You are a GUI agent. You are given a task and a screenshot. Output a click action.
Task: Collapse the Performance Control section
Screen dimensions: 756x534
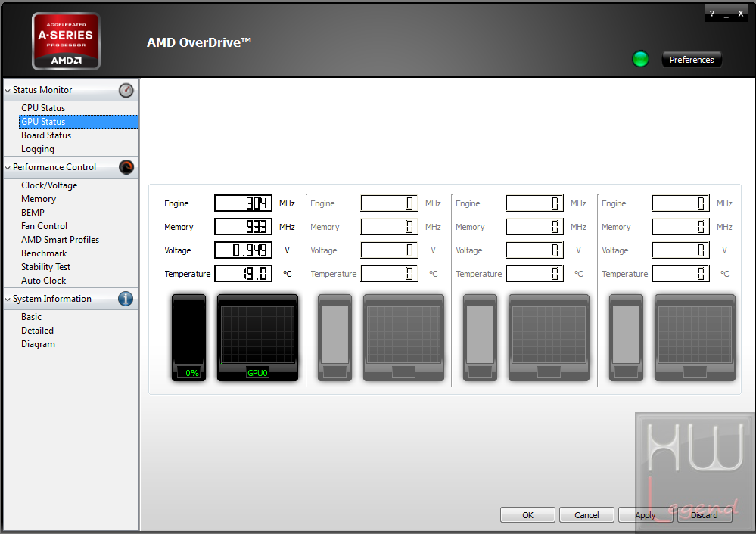pyautogui.click(x=8, y=167)
